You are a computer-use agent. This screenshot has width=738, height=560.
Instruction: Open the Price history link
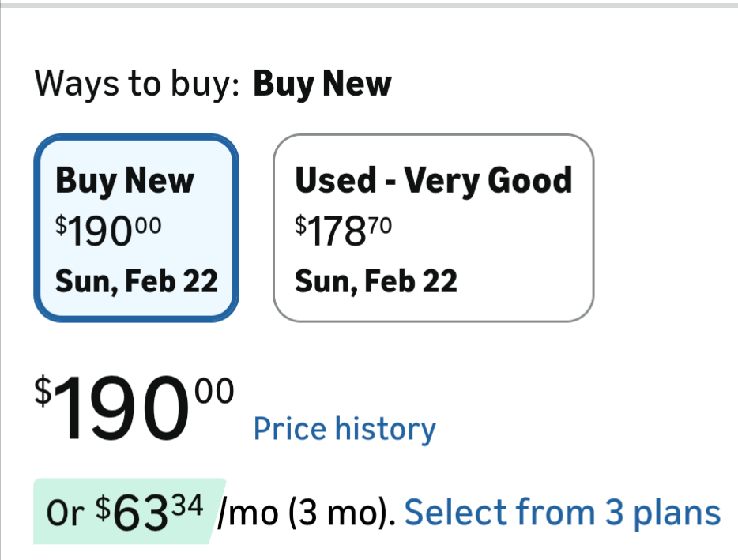tap(344, 429)
